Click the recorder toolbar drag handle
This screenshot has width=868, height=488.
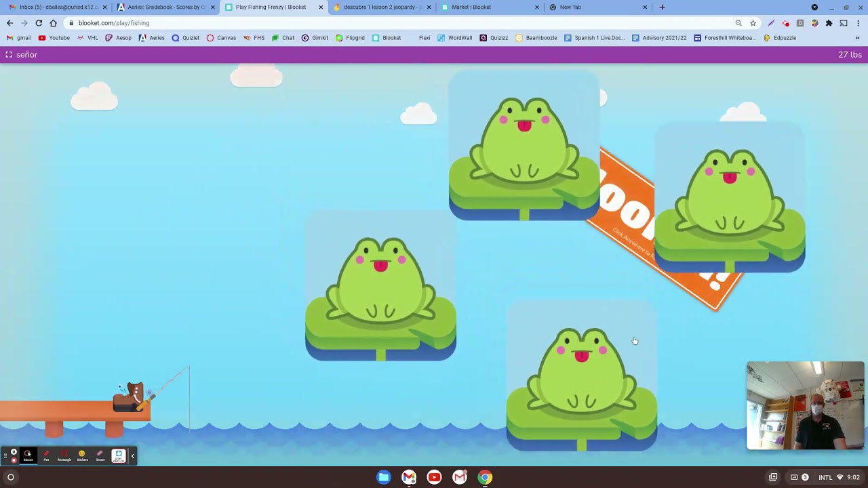[5, 456]
